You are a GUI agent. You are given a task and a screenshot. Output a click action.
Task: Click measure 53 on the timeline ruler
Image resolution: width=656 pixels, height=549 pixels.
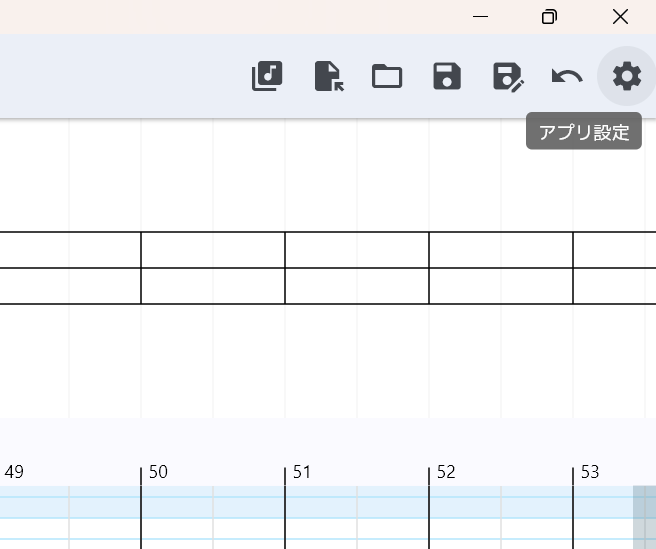tap(590, 472)
